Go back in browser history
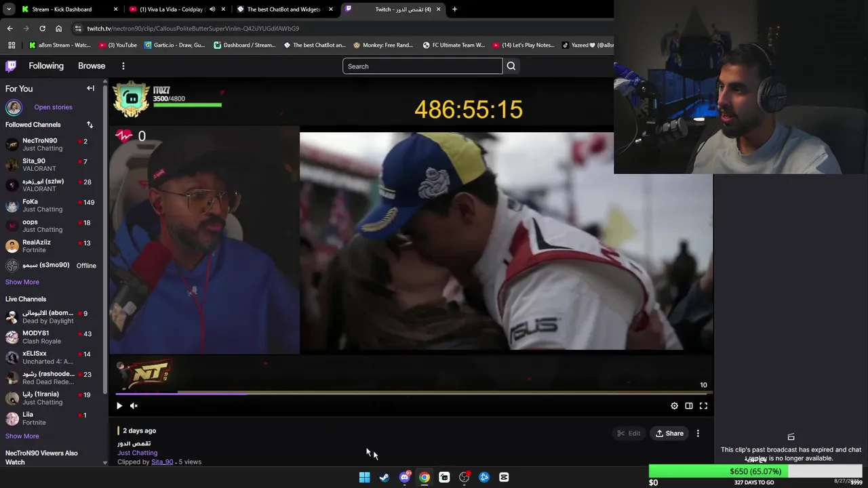This screenshot has height=488, width=868. tap(9, 28)
